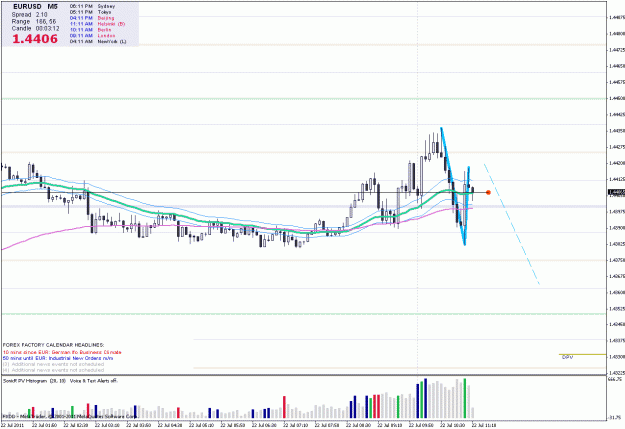
Task: Click the (4) Additional news events line
Action: click(x=53, y=370)
